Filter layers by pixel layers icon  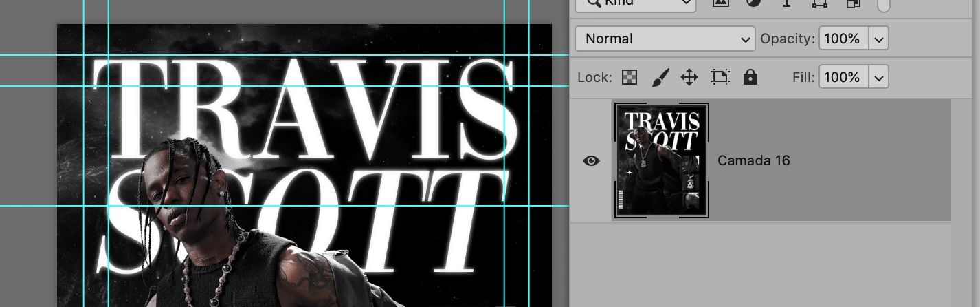(720, 3)
